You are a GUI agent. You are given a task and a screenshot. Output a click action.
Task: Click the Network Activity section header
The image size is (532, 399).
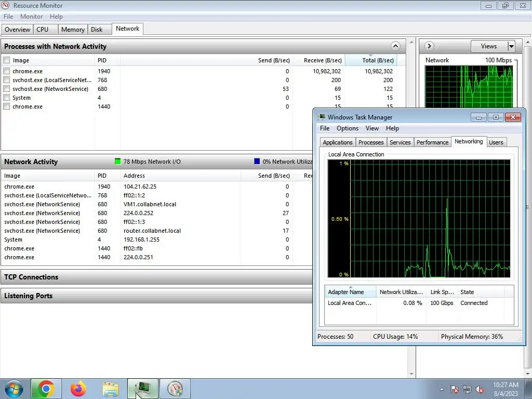[156, 162]
